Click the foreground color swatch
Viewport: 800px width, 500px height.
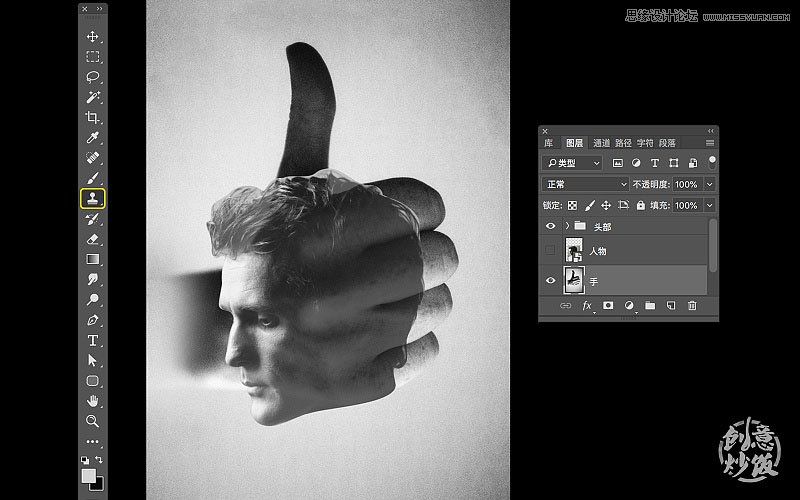coord(89,475)
